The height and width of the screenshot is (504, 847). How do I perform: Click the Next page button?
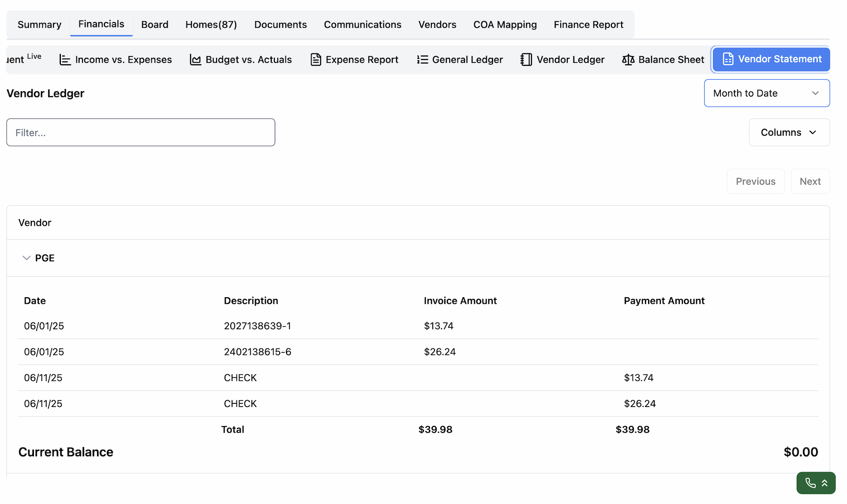click(x=810, y=181)
